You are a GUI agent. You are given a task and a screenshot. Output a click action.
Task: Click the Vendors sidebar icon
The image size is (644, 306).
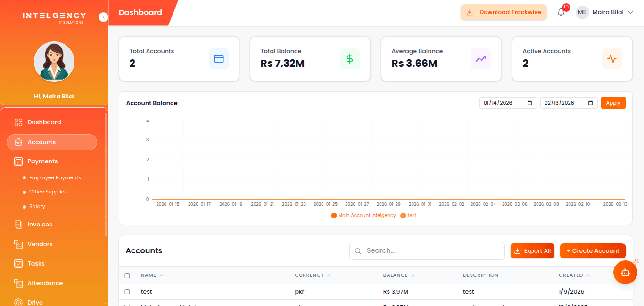(18, 244)
